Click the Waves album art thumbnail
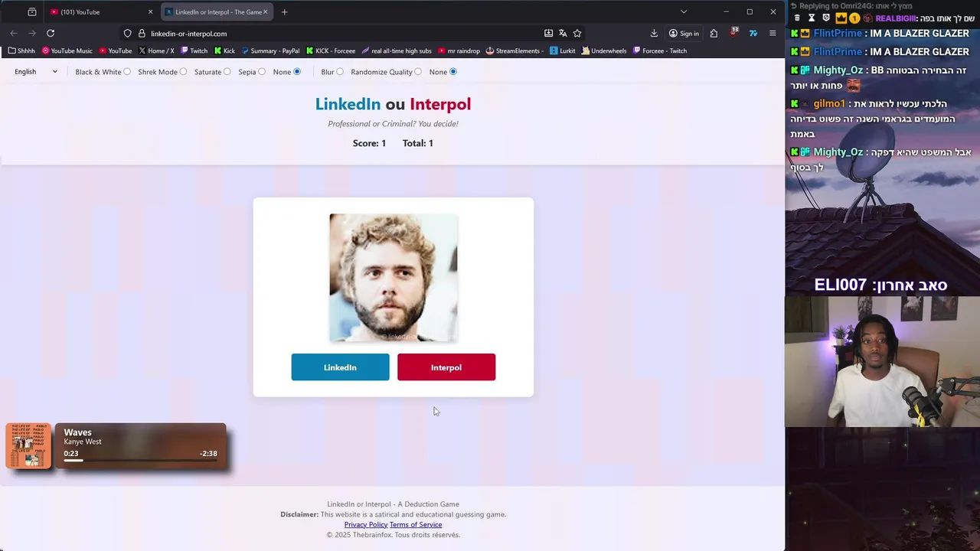 pos(28,445)
